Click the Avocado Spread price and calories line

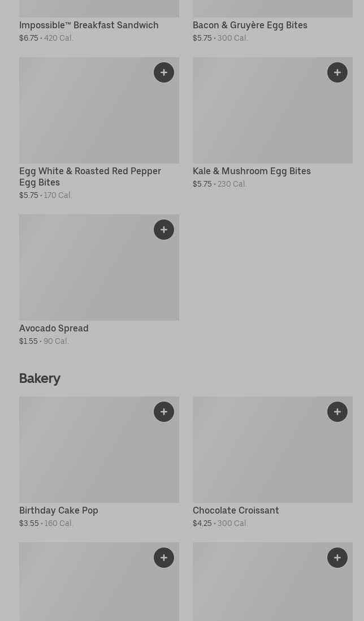pyautogui.click(x=44, y=341)
